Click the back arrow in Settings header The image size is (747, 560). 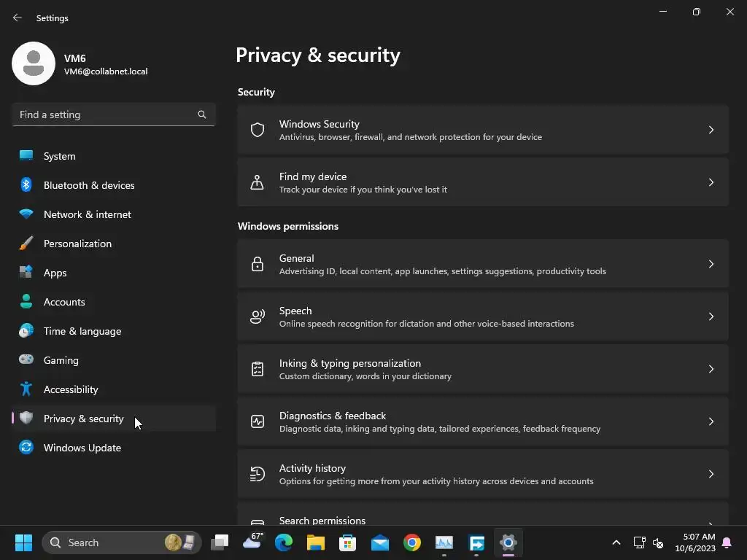tap(18, 17)
